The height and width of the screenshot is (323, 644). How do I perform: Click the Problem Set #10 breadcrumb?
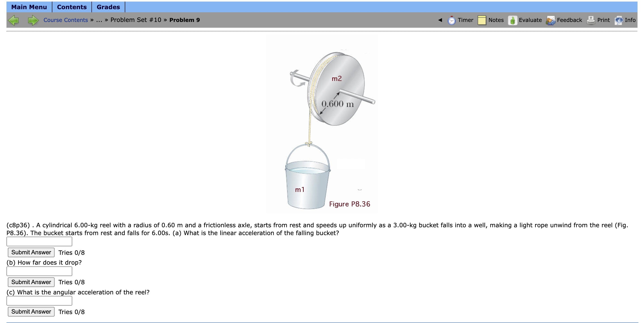[x=135, y=20]
